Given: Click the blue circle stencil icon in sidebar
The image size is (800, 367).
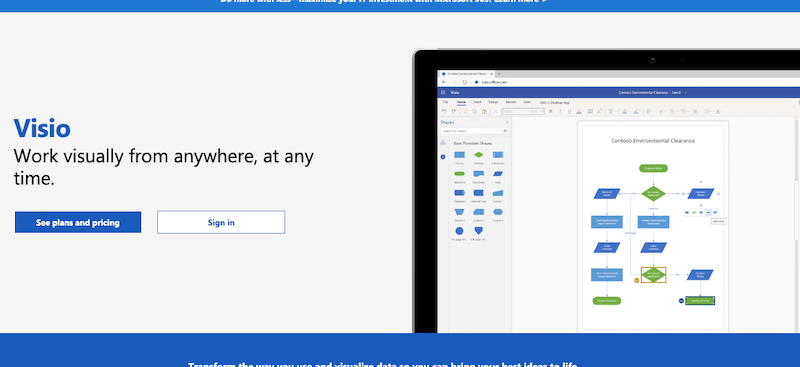Looking at the screenshot, I should click(x=443, y=157).
